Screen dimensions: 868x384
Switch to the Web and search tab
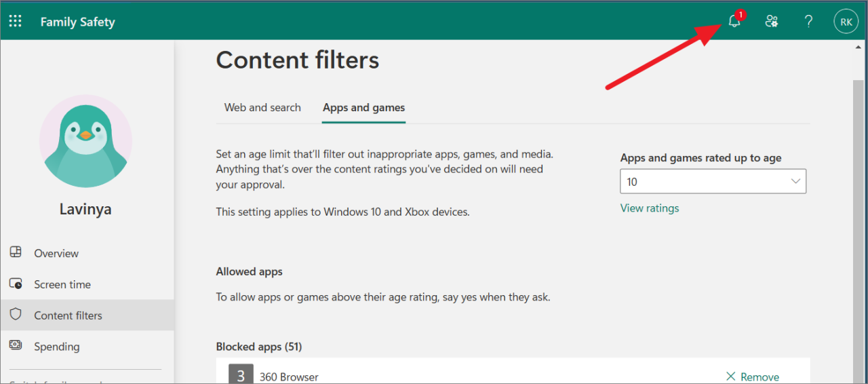(x=262, y=107)
